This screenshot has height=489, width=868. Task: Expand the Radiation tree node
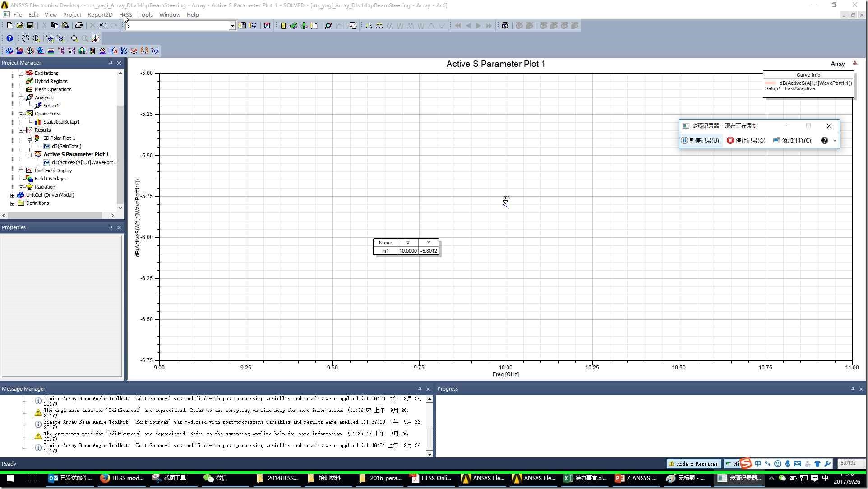point(21,187)
